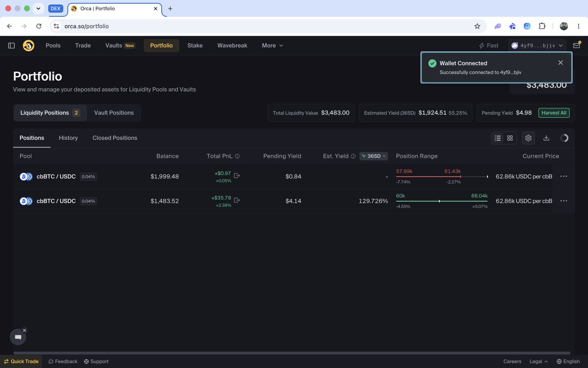
Task: Open a new browser tab
Action: point(170,9)
